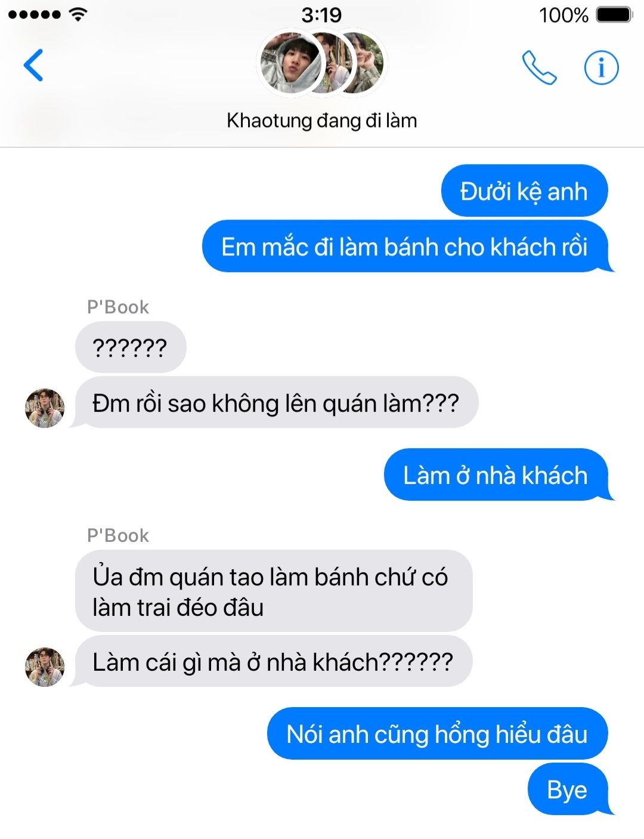Tap the 3:19 clock in status bar

point(321,14)
